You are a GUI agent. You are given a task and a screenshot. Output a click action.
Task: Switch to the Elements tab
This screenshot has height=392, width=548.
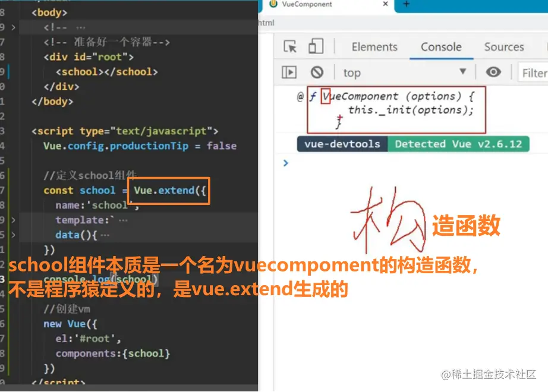pos(374,47)
